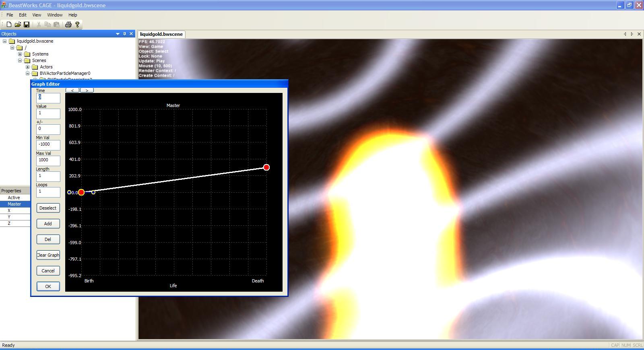Click the pin icon on the Objects panel

[x=124, y=34]
